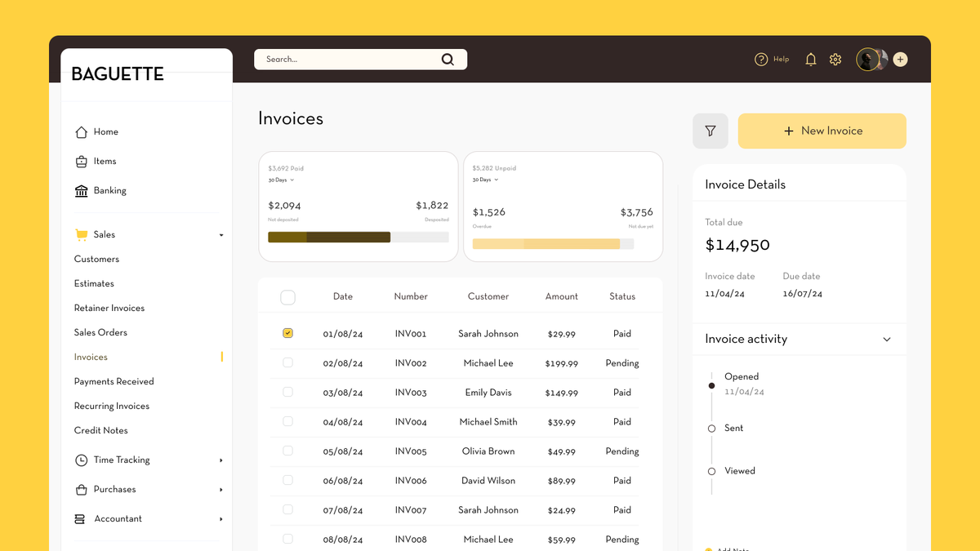Check the INV002 row checkbox

tap(287, 362)
